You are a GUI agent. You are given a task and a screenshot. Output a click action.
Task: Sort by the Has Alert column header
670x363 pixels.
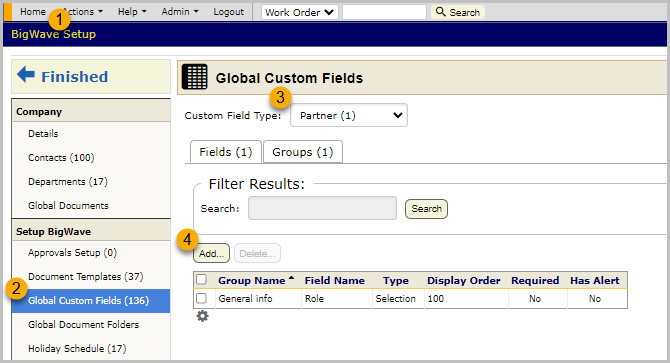point(595,281)
